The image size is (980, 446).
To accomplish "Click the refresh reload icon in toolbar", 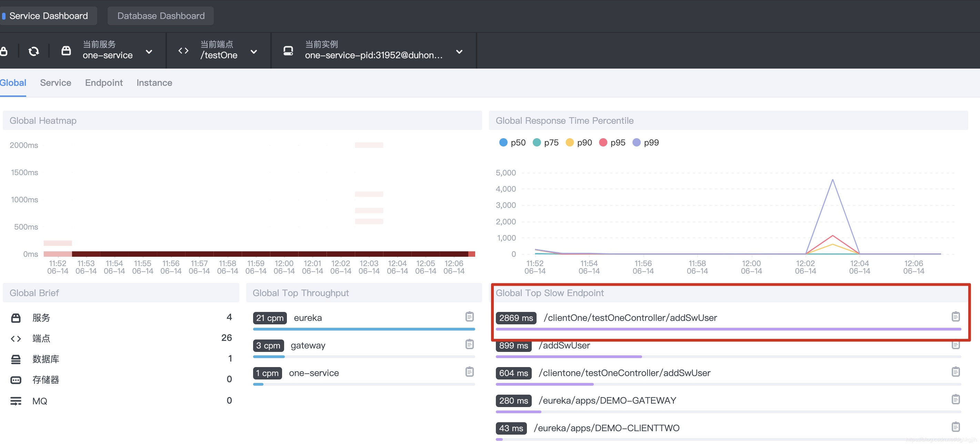I will (33, 51).
